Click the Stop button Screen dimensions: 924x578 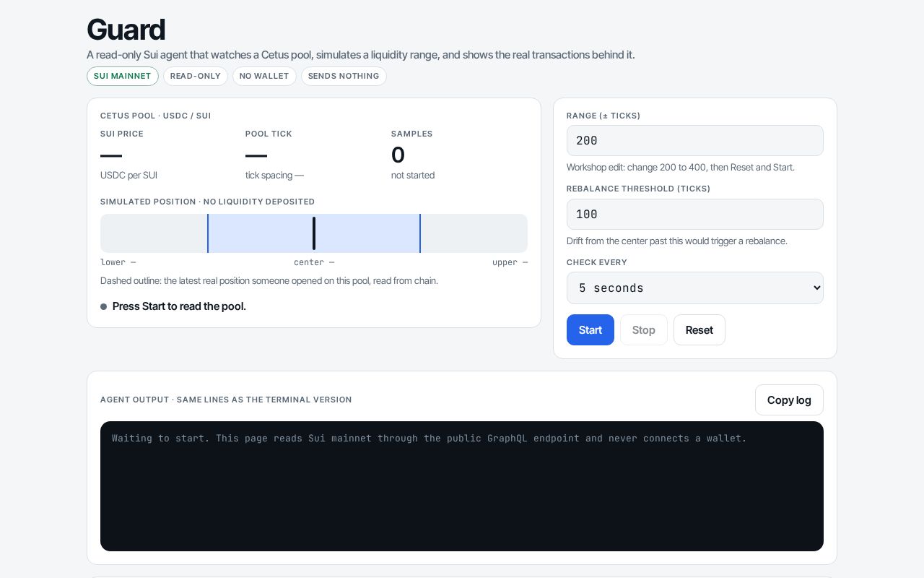pyautogui.click(x=643, y=329)
